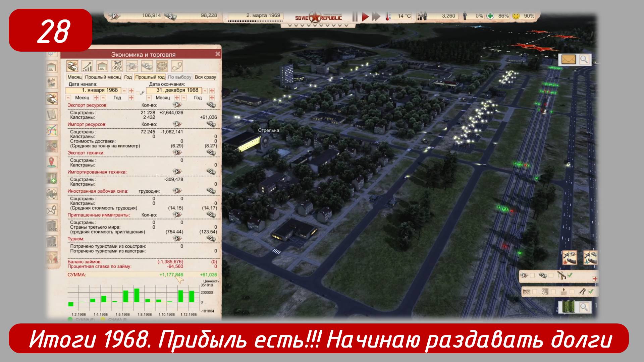Open the leader portrait sidebar icon

point(52,257)
